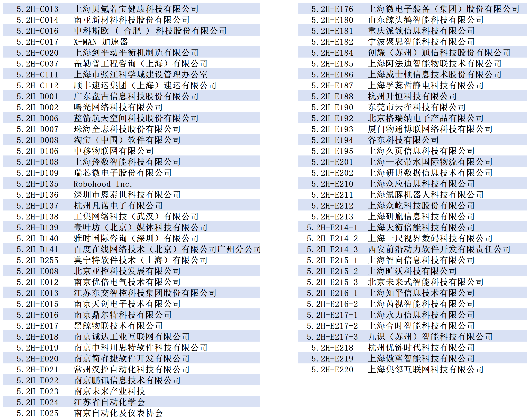Select 谷东科技有限公司
This screenshot has height=420, width=530.
click(403, 140)
